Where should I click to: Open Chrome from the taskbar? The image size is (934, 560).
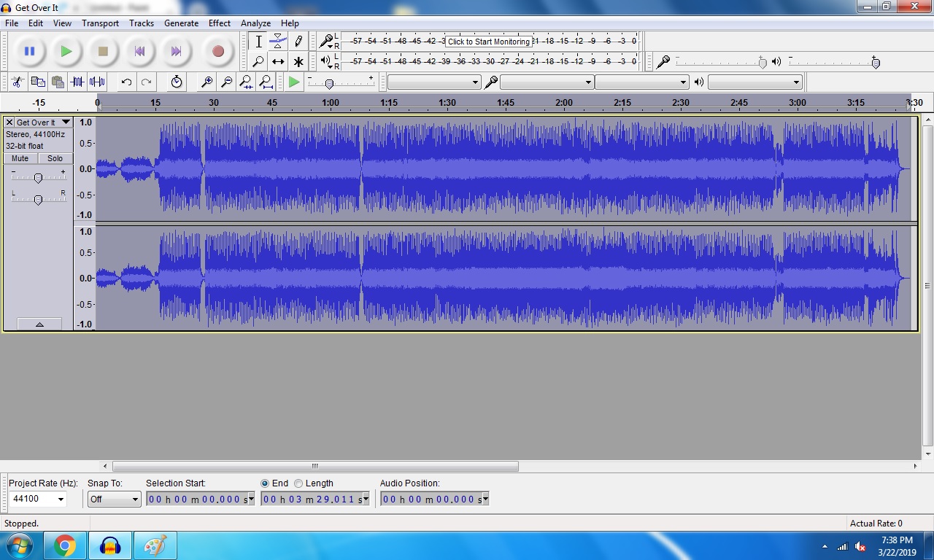pyautogui.click(x=65, y=545)
